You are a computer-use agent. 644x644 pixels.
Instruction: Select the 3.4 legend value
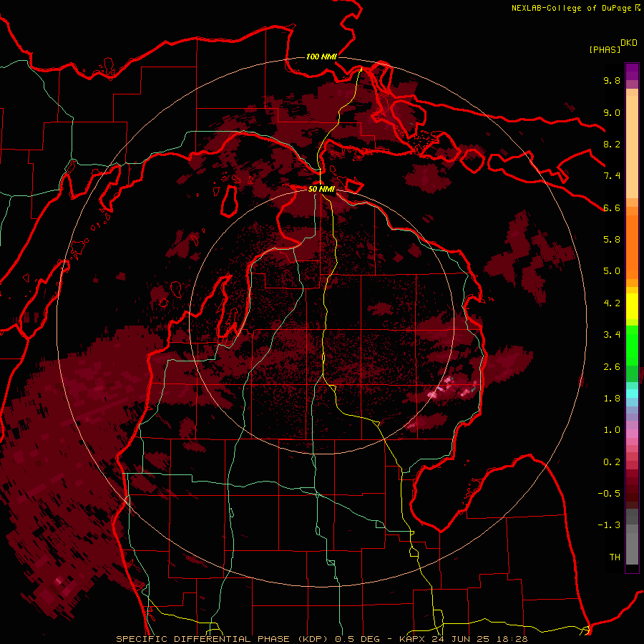612,335
